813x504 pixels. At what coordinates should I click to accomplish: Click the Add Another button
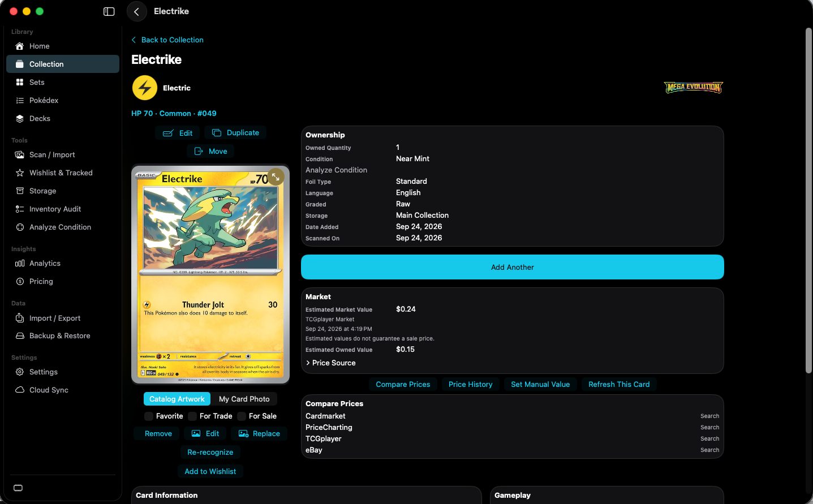coord(513,267)
